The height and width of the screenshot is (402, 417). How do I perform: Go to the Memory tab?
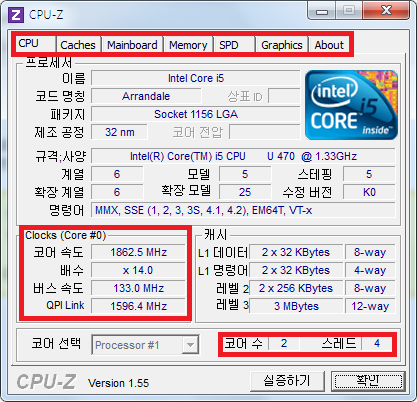pyautogui.click(x=188, y=45)
